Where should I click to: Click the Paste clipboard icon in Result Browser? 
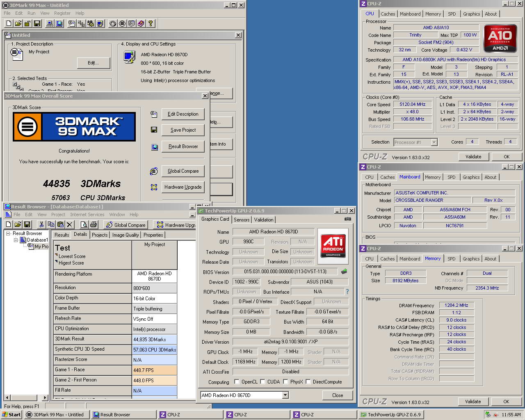click(60, 224)
